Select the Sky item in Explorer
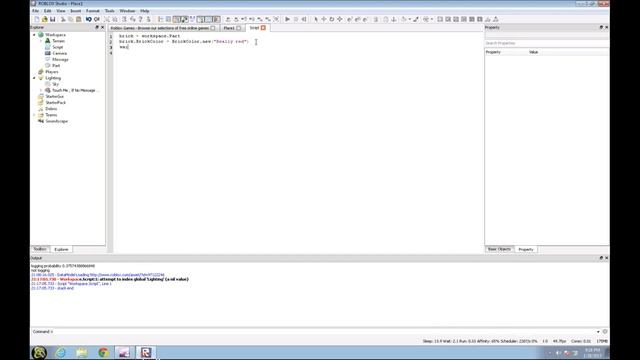The height and width of the screenshot is (360, 640). (55, 84)
